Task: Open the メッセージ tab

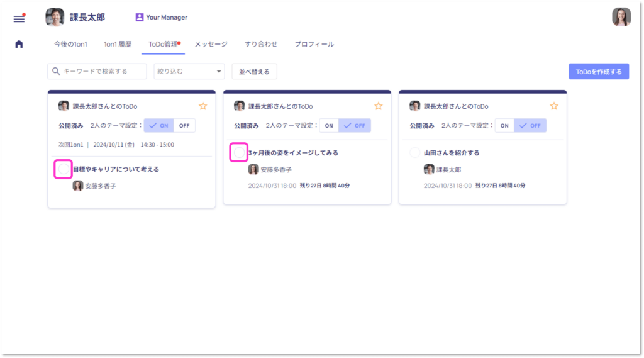Action: pyautogui.click(x=211, y=44)
